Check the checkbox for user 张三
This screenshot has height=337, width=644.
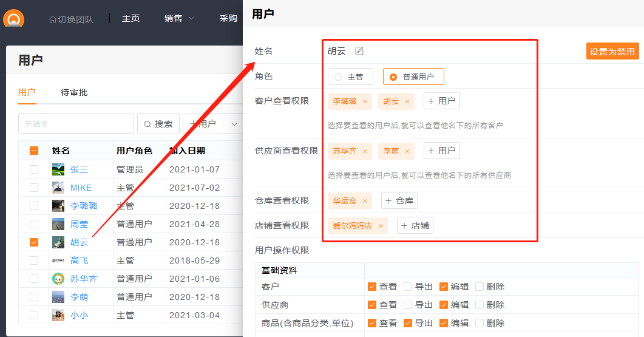(34, 169)
